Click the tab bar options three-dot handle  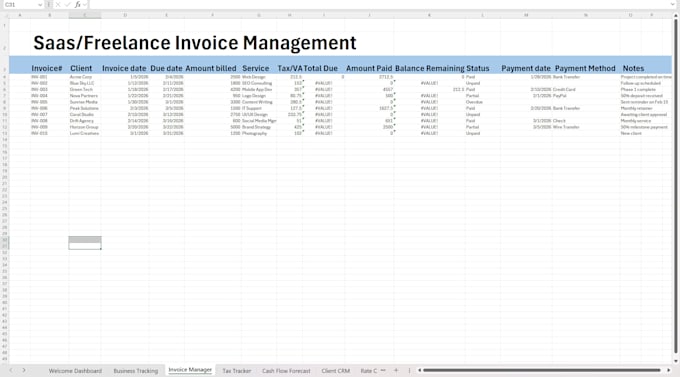(409, 370)
